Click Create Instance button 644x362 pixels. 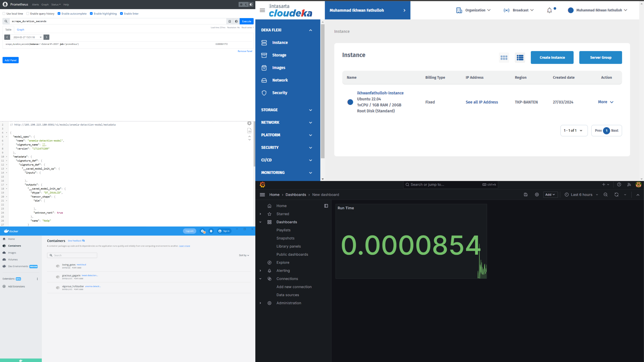coord(552,58)
